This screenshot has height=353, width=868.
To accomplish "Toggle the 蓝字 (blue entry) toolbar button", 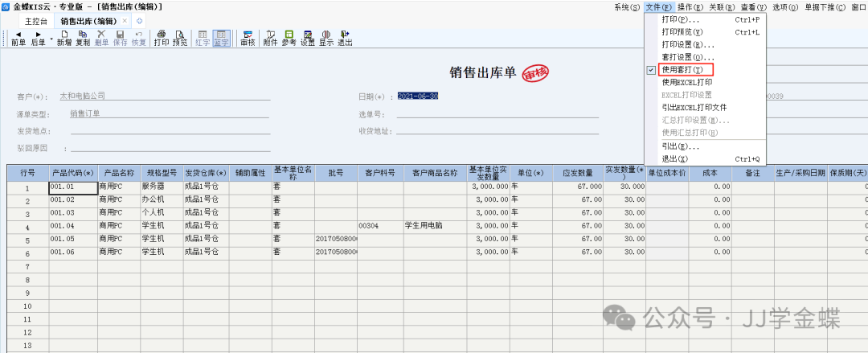I will click(221, 38).
